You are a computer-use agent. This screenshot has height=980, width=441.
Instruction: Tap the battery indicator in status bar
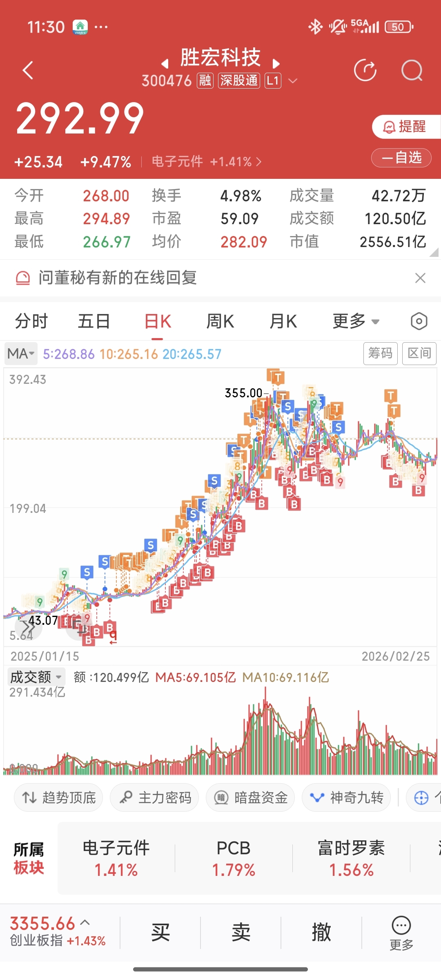point(399,27)
